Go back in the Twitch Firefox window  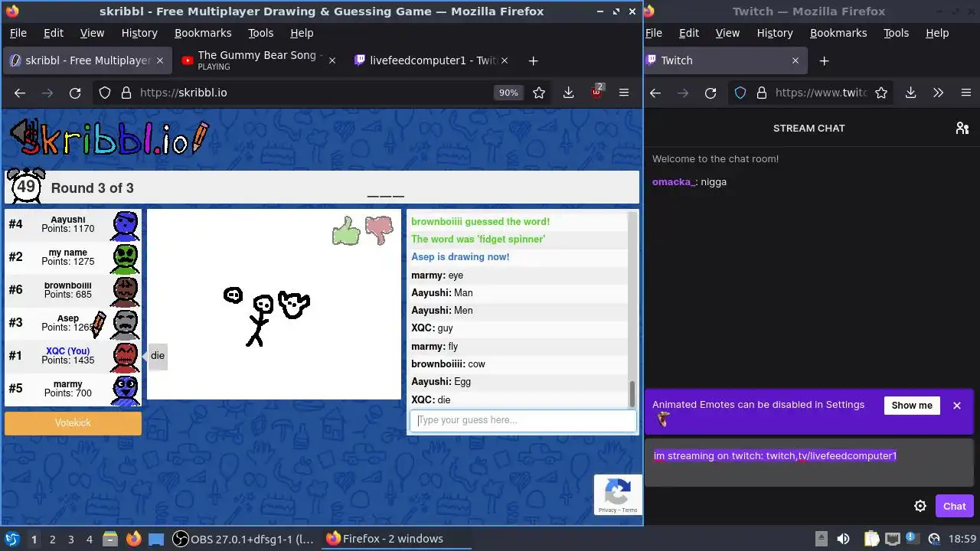click(x=655, y=93)
